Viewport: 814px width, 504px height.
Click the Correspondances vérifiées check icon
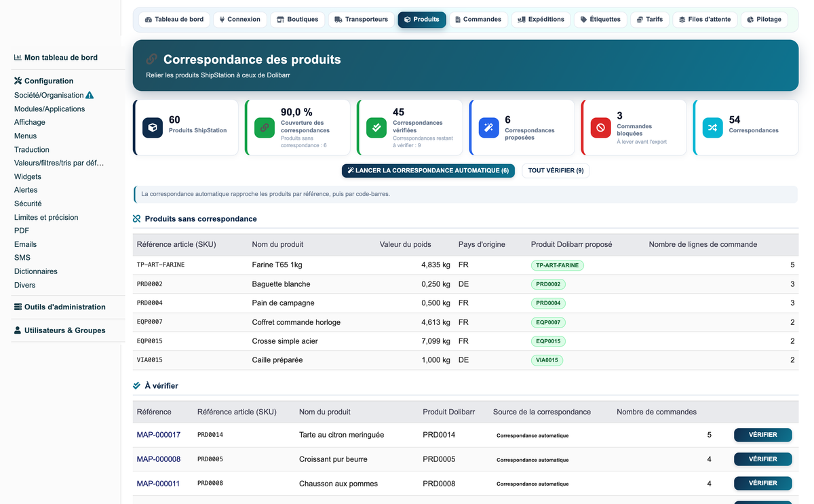click(376, 128)
